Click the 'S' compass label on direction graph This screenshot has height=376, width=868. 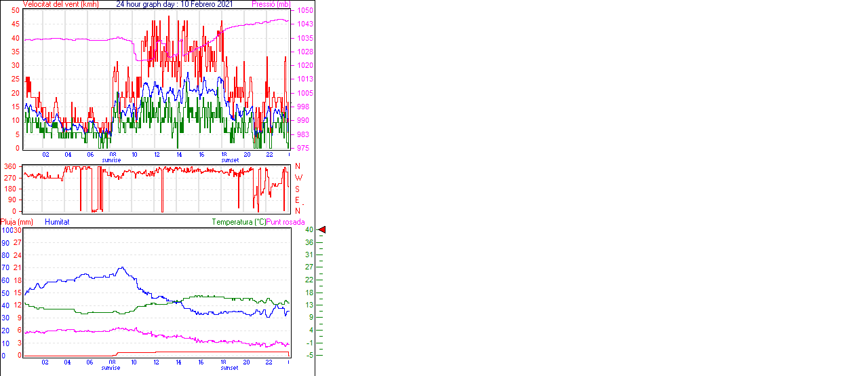[298, 189]
